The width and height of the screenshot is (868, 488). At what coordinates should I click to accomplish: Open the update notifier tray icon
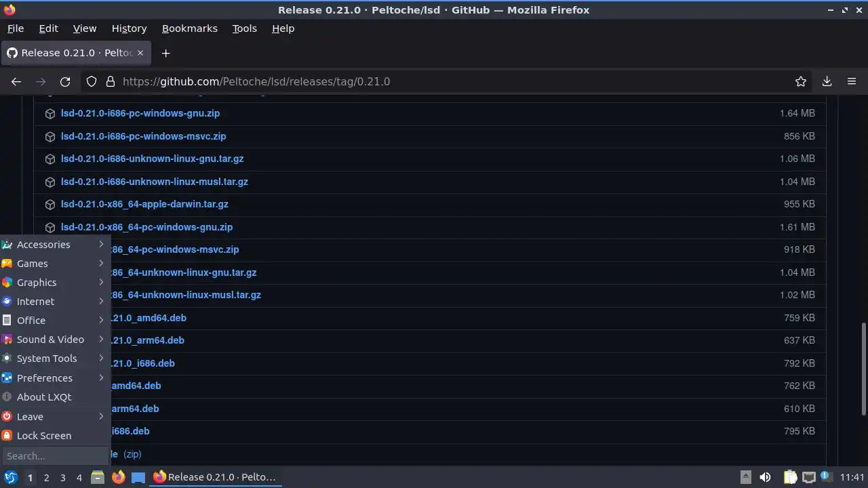point(827,477)
